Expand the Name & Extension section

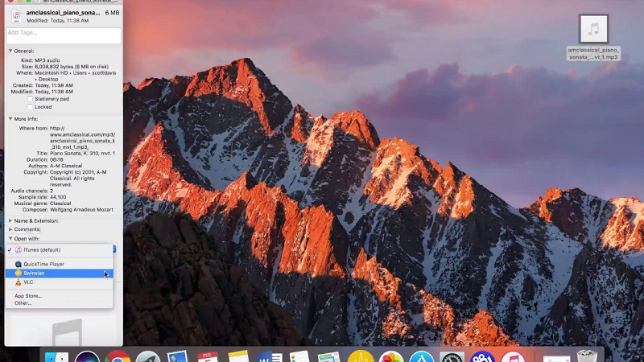(x=10, y=220)
